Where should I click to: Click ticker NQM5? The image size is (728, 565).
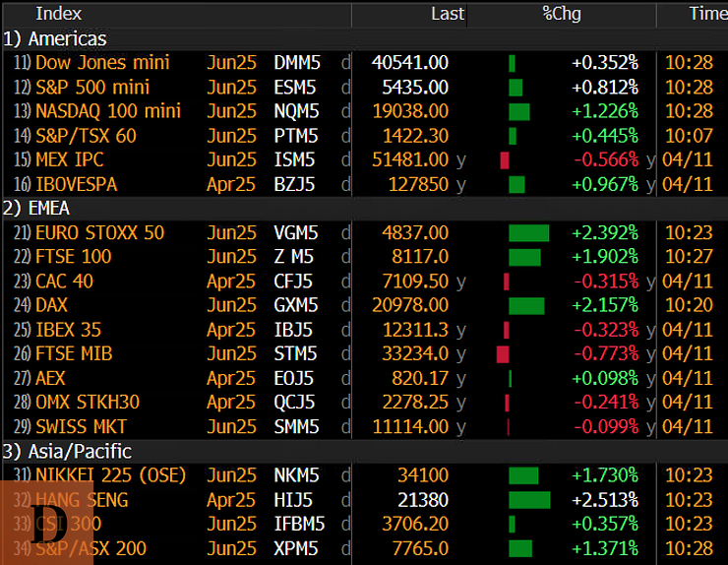296,111
